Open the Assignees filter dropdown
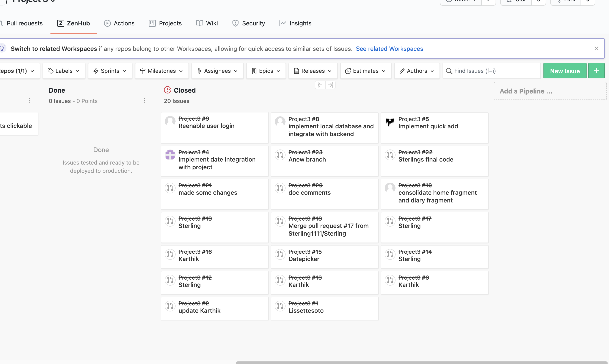This screenshot has width=609, height=364. coord(217,71)
